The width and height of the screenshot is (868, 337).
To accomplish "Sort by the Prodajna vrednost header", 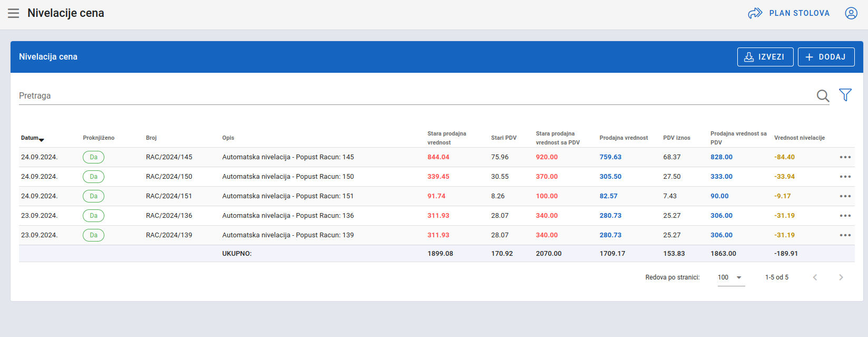I will pyautogui.click(x=624, y=138).
